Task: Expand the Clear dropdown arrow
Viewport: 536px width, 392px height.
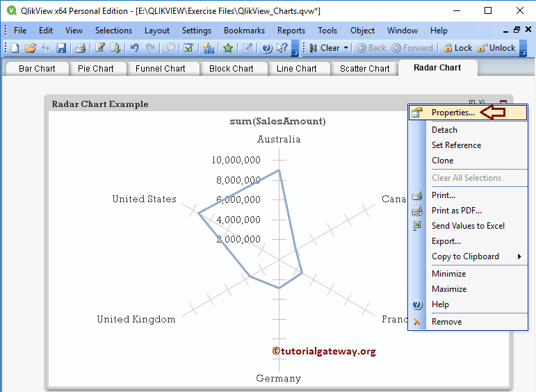Action: coord(346,48)
